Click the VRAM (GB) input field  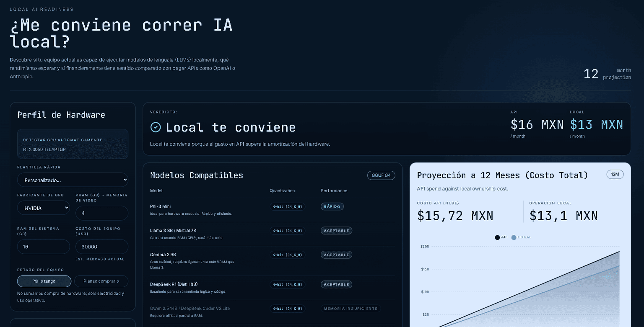102,213
